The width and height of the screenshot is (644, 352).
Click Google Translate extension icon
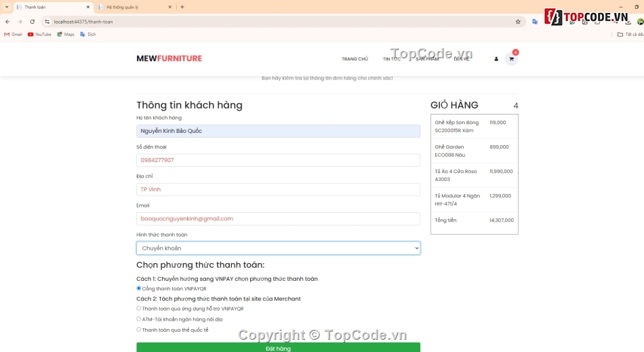tap(535, 22)
